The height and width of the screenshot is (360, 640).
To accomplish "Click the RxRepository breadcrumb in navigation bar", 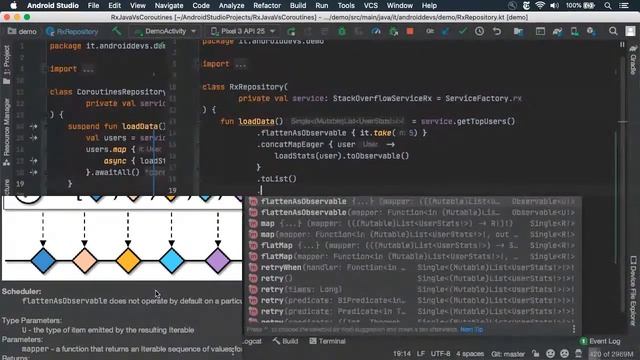I will click(x=72, y=31).
